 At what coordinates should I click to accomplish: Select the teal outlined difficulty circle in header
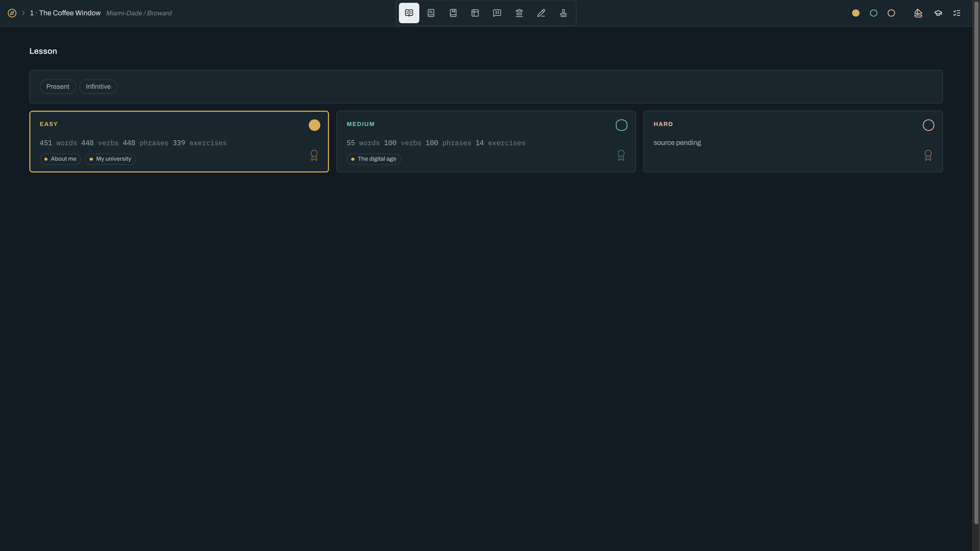coord(874,13)
